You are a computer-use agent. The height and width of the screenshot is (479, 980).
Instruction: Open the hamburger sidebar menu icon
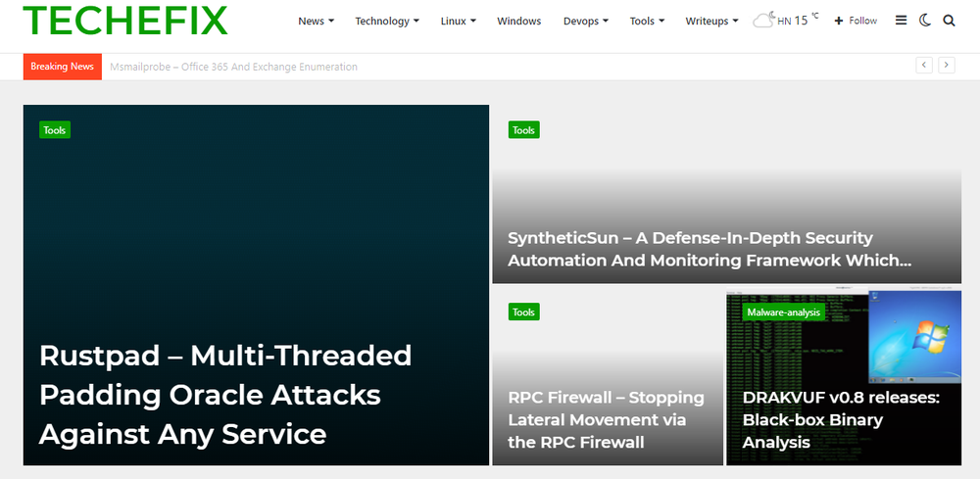point(901,21)
